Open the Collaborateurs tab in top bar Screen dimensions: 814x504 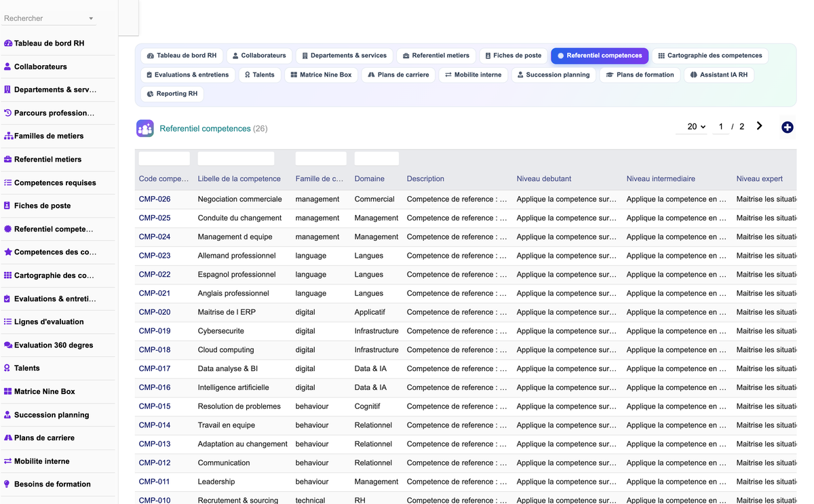(259, 56)
